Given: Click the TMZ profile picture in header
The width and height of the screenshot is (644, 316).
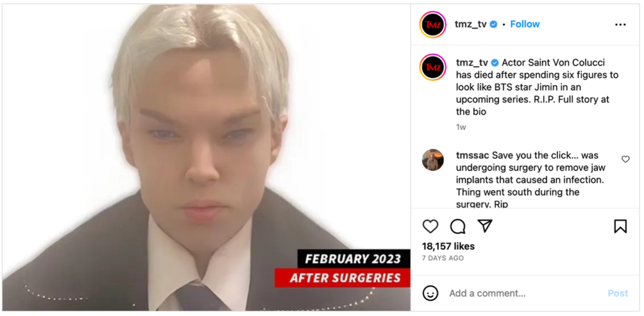Looking at the screenshot, I should coord(433,25).
